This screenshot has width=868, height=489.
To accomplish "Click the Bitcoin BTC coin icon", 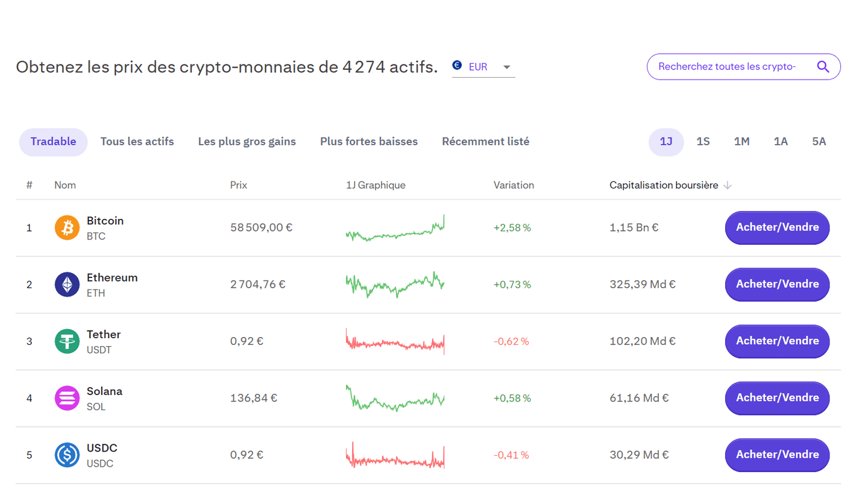I will tap(67, 227).
